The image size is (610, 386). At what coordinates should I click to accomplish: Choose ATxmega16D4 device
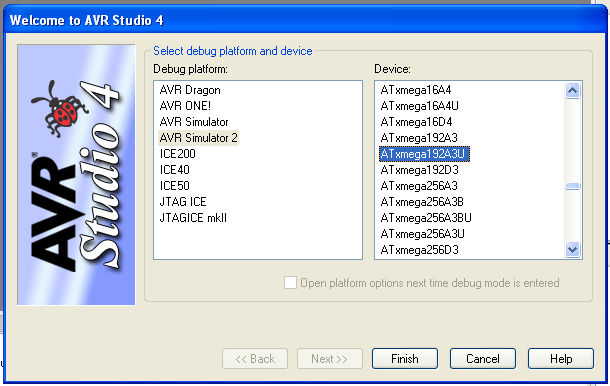point(416,122)
